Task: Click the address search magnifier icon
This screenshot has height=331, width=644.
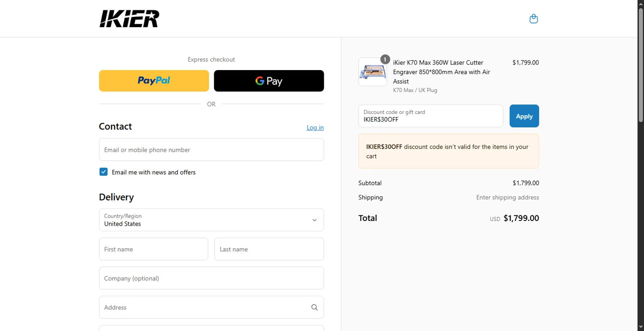Action: coord(314,307)
